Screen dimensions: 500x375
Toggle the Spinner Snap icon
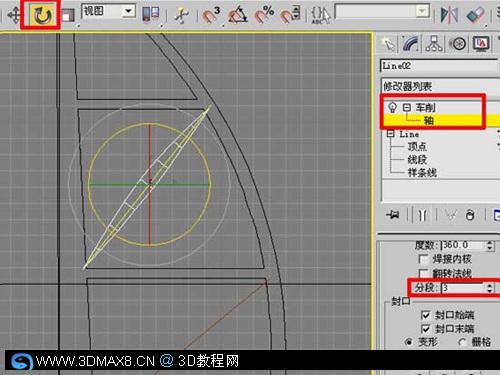pos(290,15)
